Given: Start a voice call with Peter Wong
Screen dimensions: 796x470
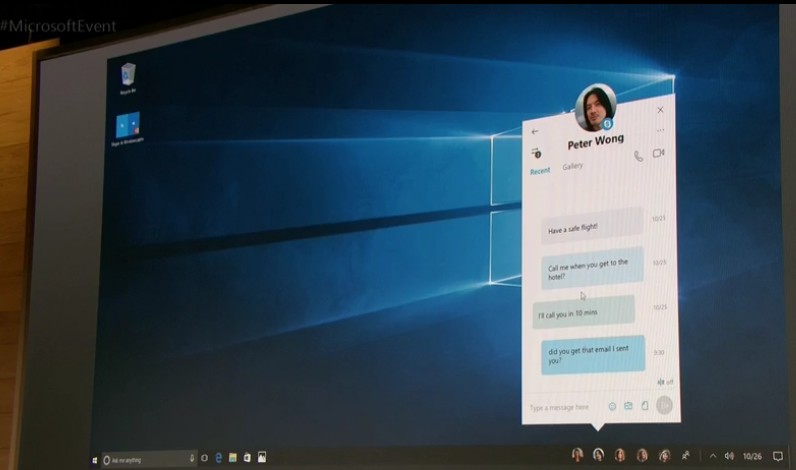Looking at the screenshot, I should coord(638,156).
